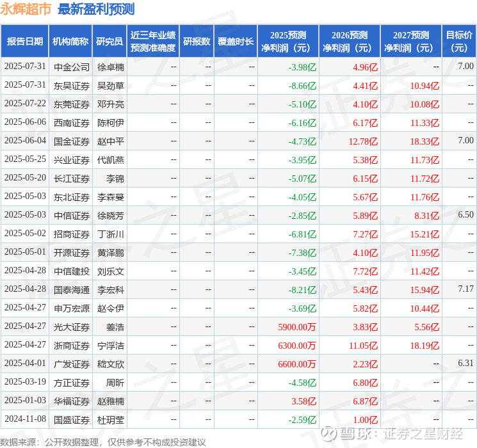The width and height of the screenshot is (477, 448).
Task: Click analyst name 黄泽鹏
Action: (111, 253)
